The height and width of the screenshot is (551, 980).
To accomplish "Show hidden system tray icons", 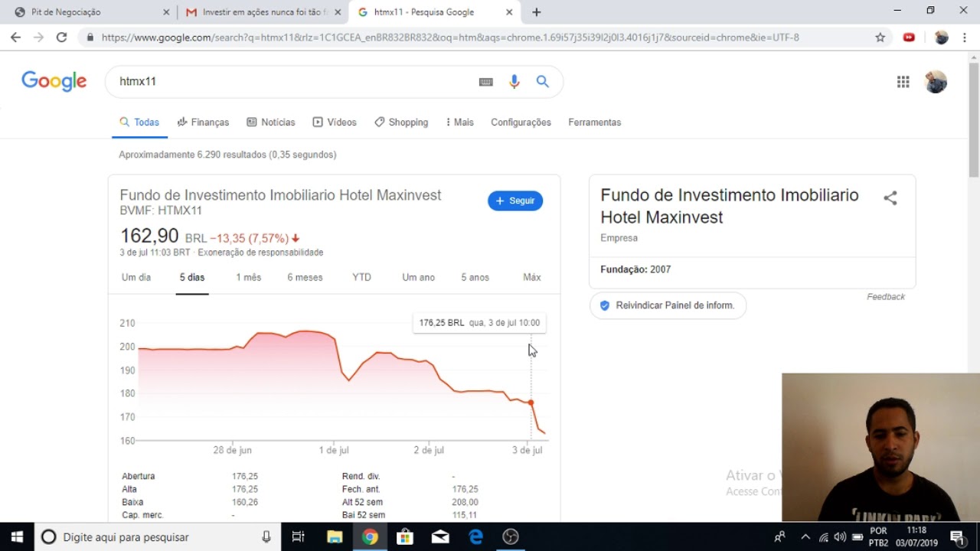I will pos(805,536).
